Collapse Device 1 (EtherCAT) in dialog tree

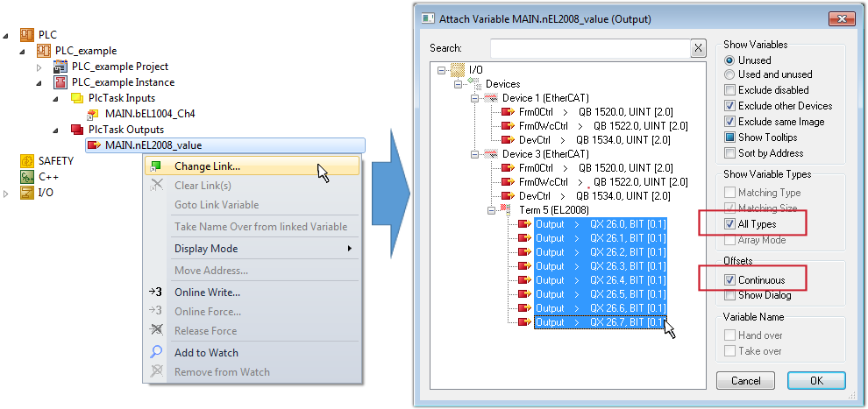click(x=474, y=98)
